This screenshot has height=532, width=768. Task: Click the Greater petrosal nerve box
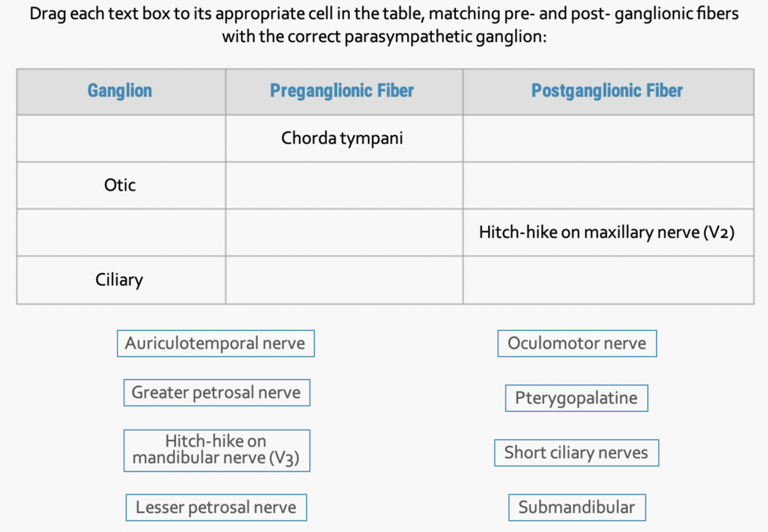coord(216,393)
